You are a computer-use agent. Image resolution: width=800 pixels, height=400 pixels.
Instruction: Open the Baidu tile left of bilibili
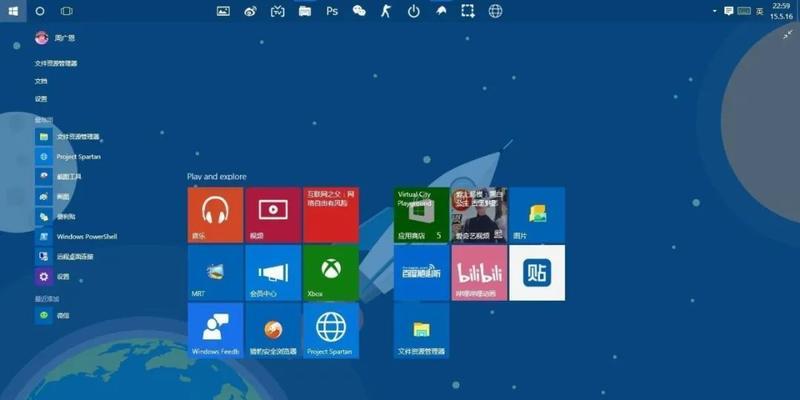(x=421, y=273)
